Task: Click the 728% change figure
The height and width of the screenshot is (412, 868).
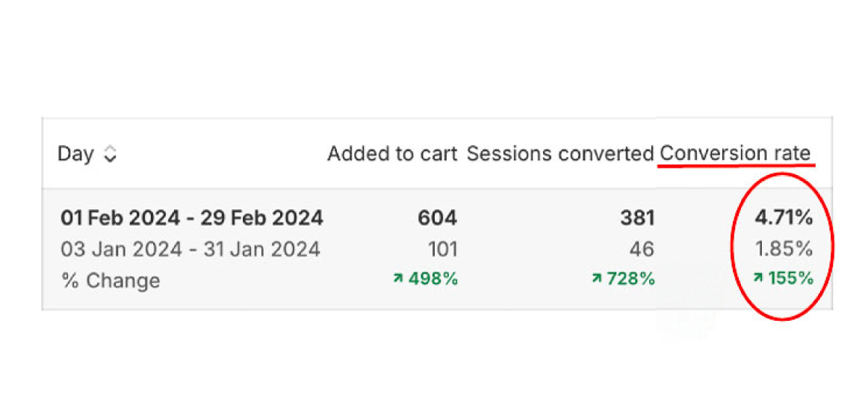Action: [630, 279]
